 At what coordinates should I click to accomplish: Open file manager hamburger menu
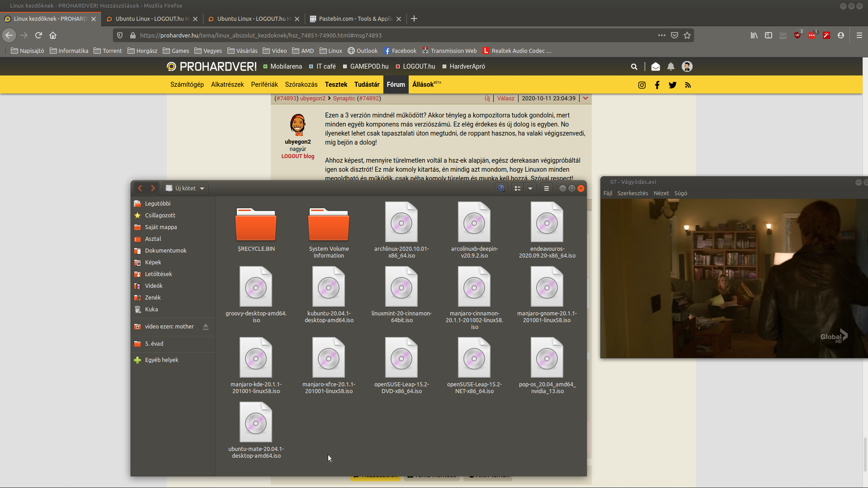547,188
